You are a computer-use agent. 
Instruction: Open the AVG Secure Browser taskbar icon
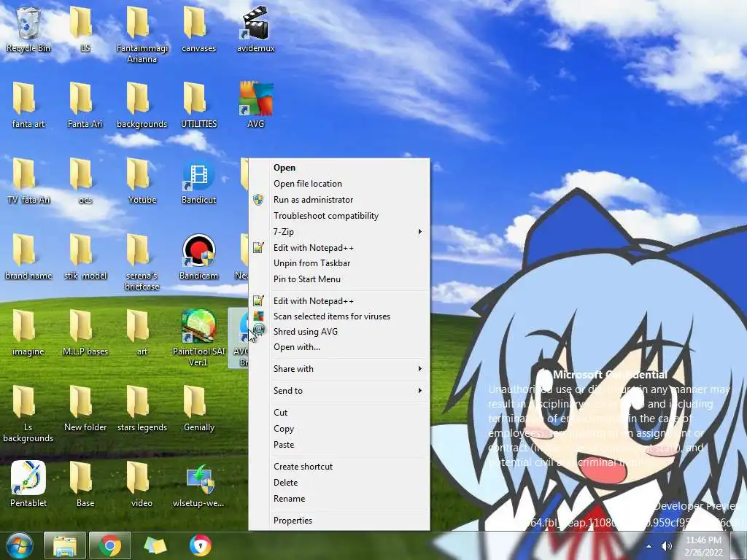[200, 545]
